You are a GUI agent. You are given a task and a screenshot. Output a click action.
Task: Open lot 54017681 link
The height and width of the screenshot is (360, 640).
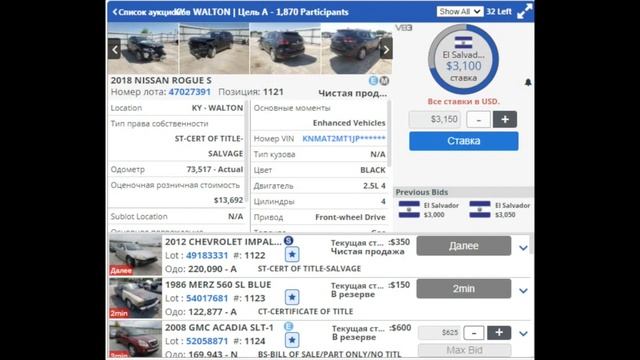[x=207, y=298]
